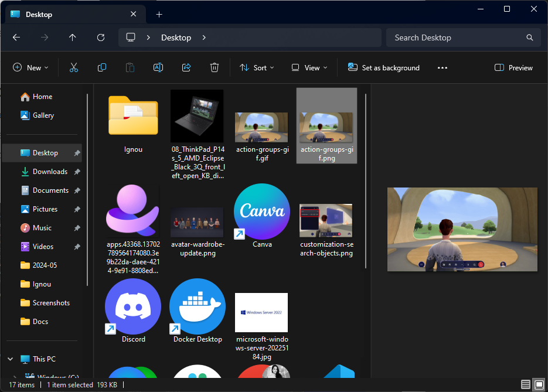This screenshot has width=548, height=392.
Task: Unpin Downloads from Quick access
Action: click(x=77, y=172)
